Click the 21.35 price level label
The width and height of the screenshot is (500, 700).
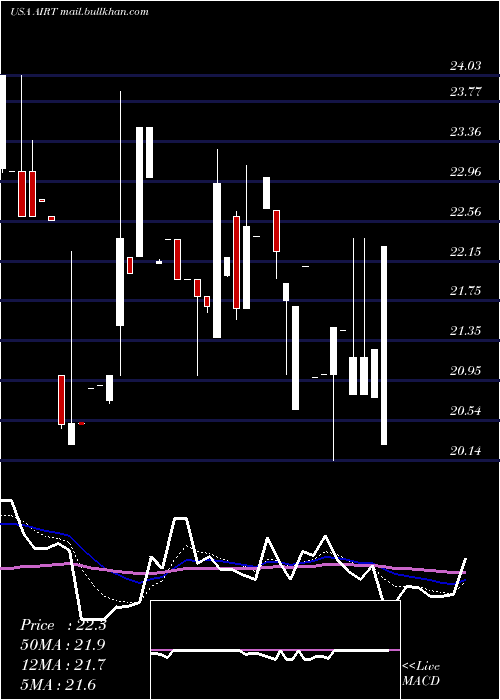point(466,330)
